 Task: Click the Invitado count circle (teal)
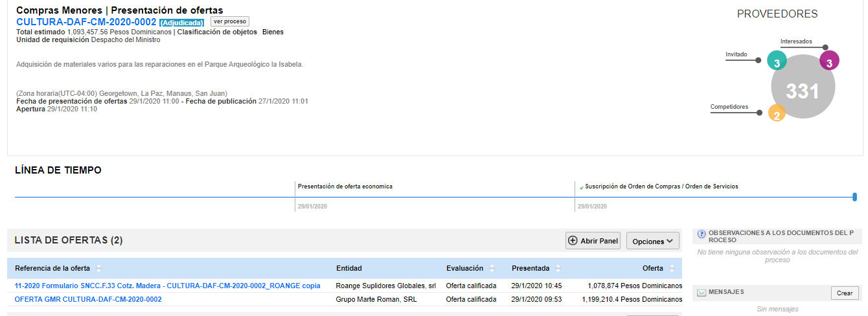776,62
